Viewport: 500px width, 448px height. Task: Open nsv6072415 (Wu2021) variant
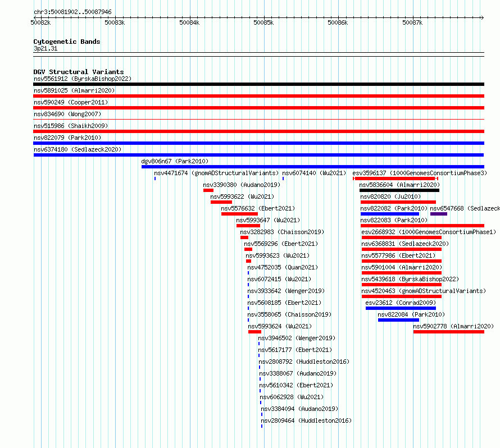pyautogui.click(x=279, y=279)
